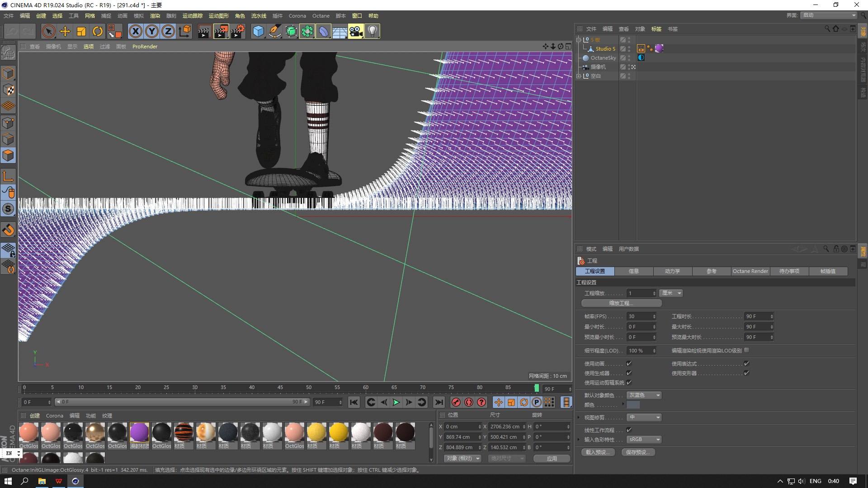Image resolution: width=868 pixels, height=488 pixels.
Task: Select the Rotate tool icon
Action: (x=98, y=31)
